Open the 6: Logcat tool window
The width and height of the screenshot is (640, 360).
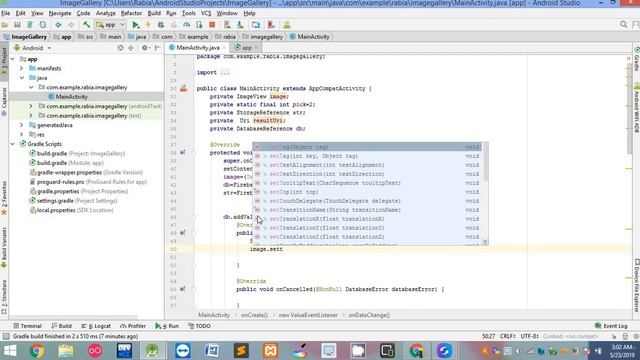click(96, 326)
